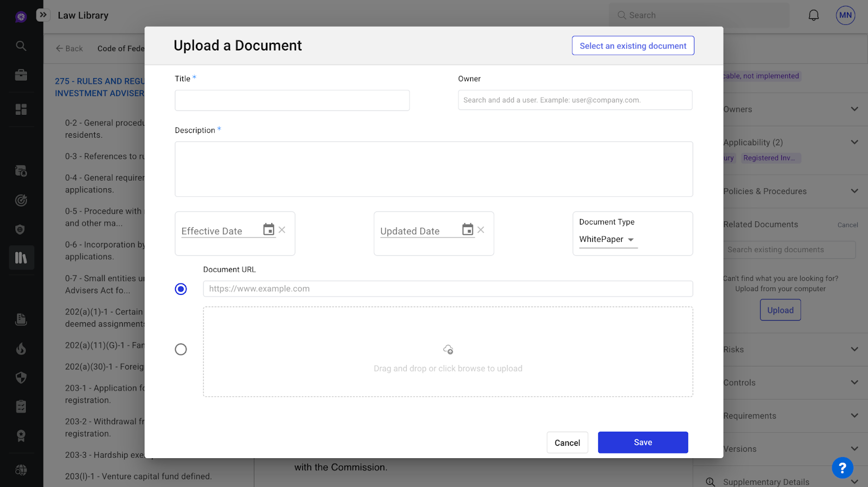868x487 pixels.
Task: Open the Updated Date calendar picker
Action: click(468, 229)
